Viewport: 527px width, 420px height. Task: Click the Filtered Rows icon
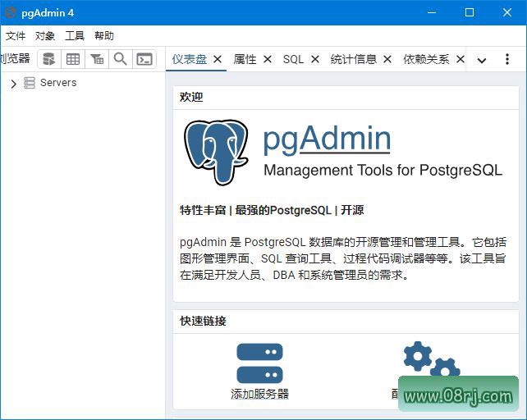pyautogui.click(x=97, y=59)
